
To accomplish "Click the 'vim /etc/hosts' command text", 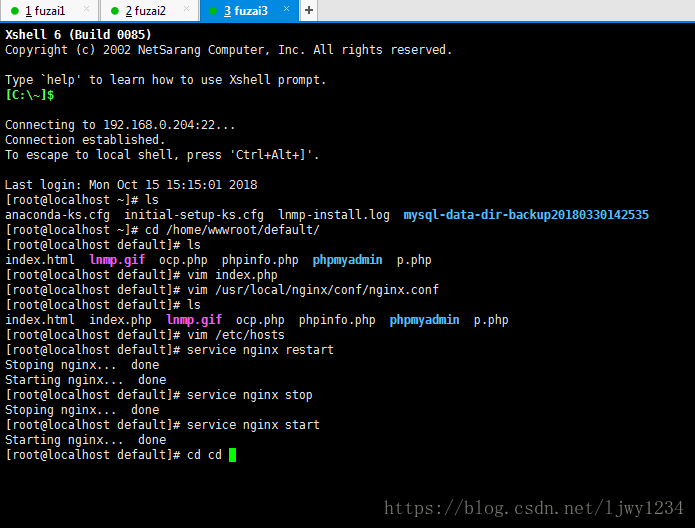I will [x=236, y=335].
